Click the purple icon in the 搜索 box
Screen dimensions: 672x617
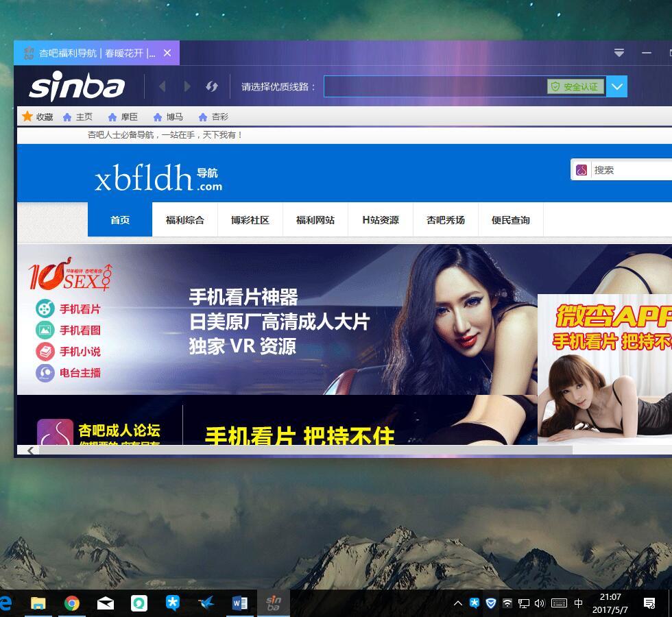582,169
